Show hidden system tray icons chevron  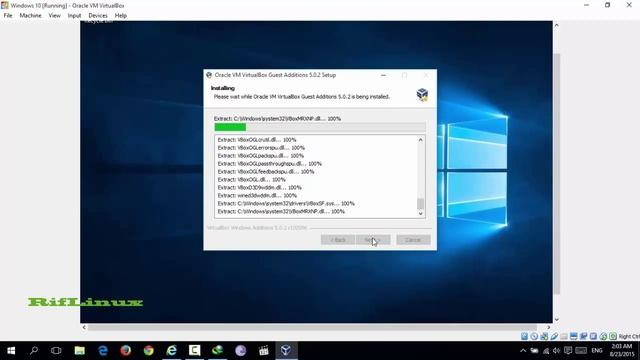(523, 351)
